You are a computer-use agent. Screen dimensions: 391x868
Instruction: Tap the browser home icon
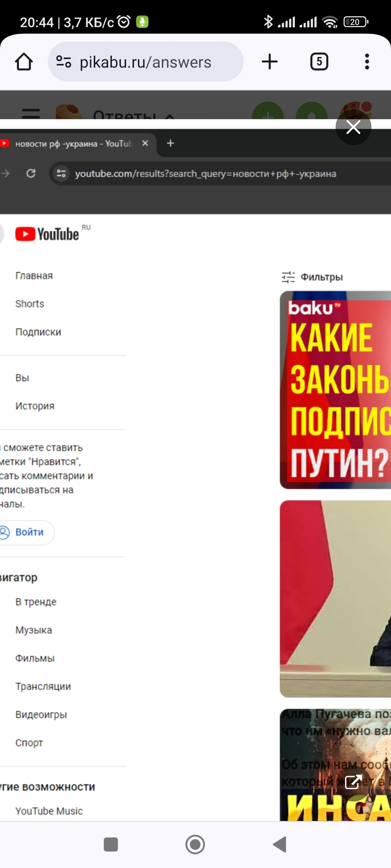point(24,62)
